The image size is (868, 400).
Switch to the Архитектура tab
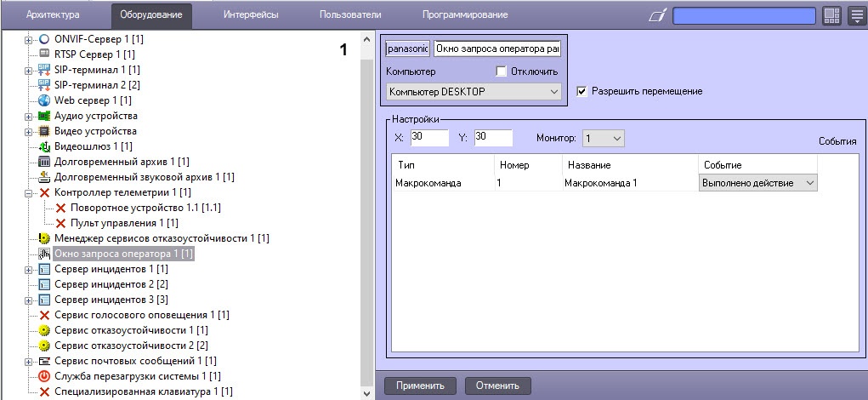click(x=53, y=15)
